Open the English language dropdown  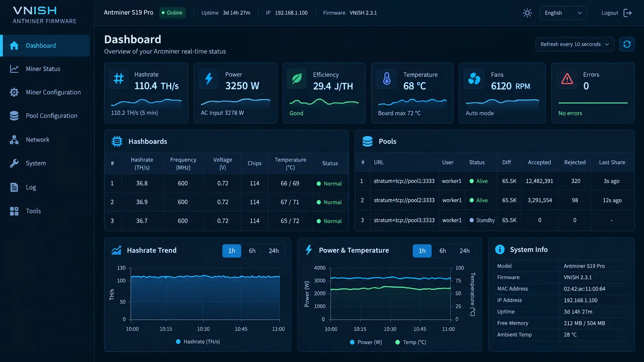click(563, 13)
